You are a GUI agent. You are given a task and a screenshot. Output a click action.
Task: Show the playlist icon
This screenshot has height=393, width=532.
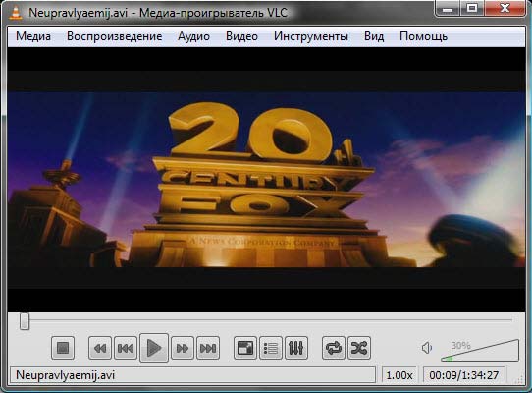270,348
